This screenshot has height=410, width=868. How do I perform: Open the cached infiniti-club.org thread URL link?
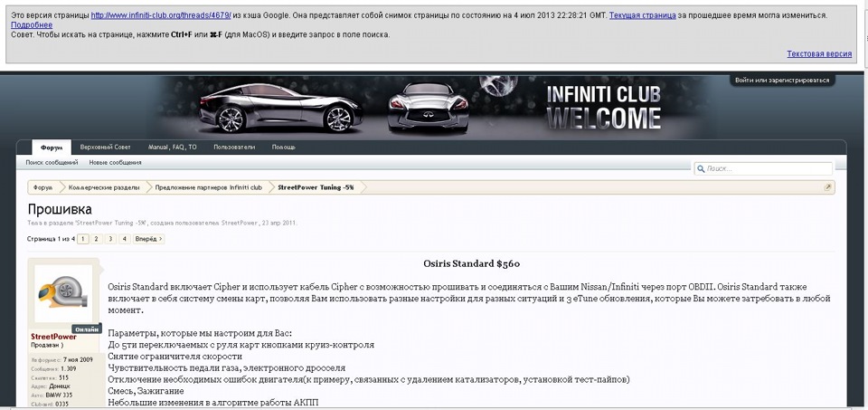[161, 15]
